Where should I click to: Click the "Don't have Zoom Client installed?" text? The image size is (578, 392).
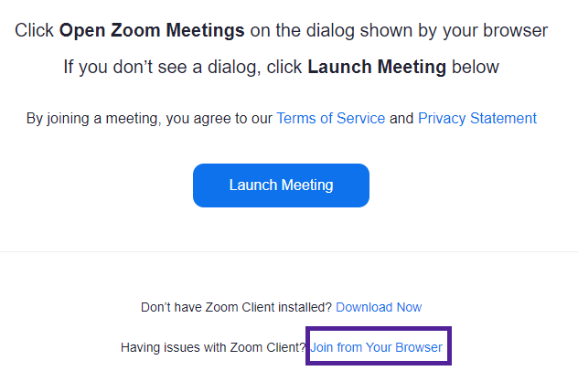237,308
